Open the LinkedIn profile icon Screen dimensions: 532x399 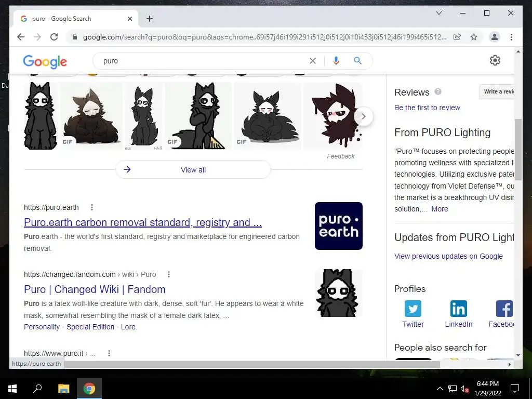pyautogui.click(x=458, y=309)
